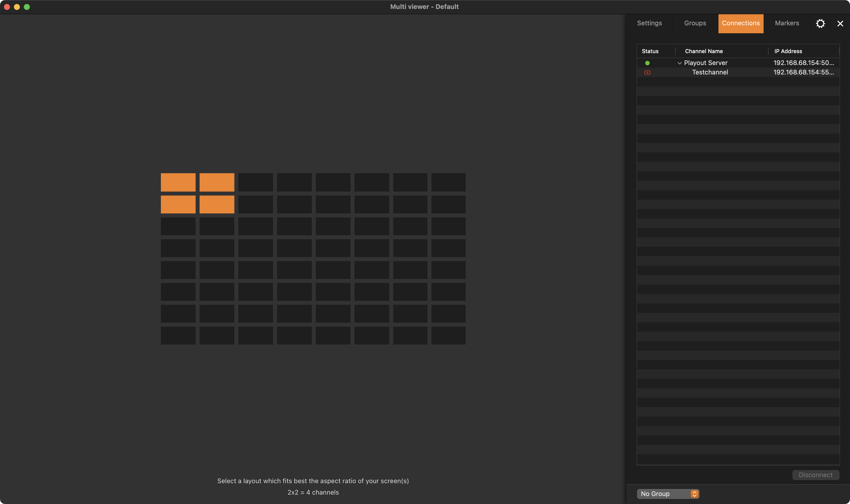Select the Testchannel row

point(738,72)
